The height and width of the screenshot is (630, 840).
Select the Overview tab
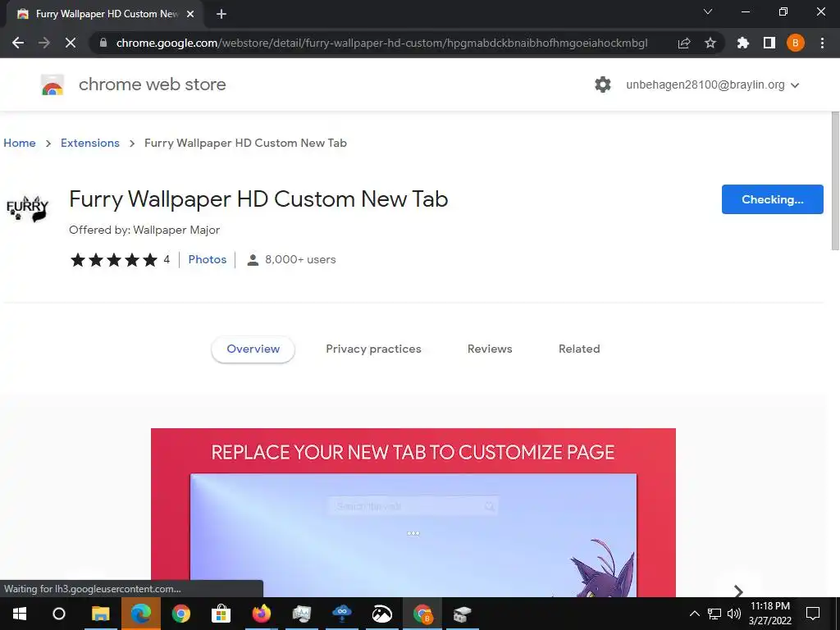[x=253, y=349]
